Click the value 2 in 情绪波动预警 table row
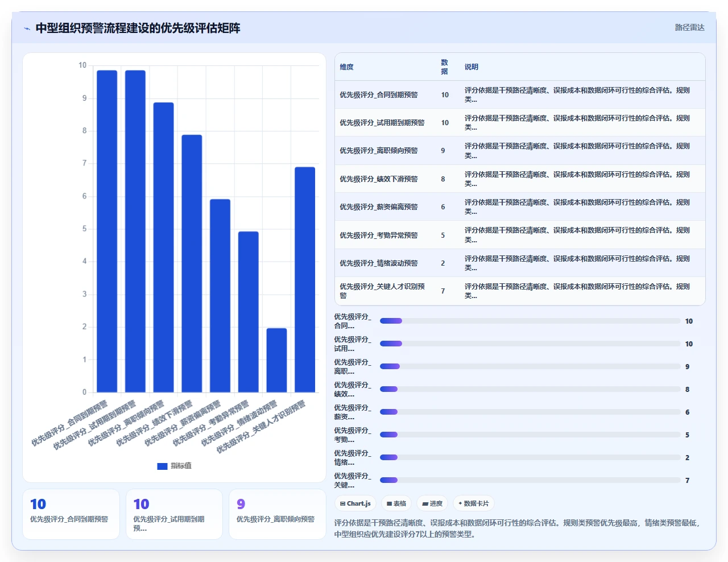This screenshot has height=562, width=728. coord(443,263)
